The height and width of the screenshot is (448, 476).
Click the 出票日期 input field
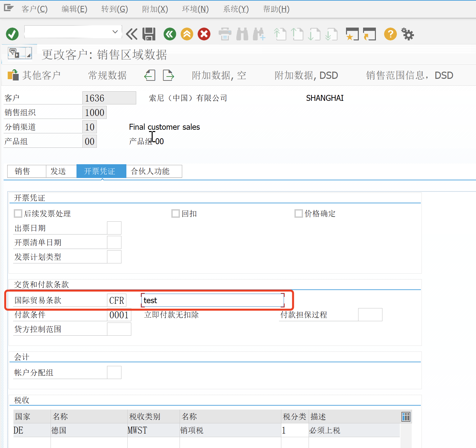coord(114,228)
